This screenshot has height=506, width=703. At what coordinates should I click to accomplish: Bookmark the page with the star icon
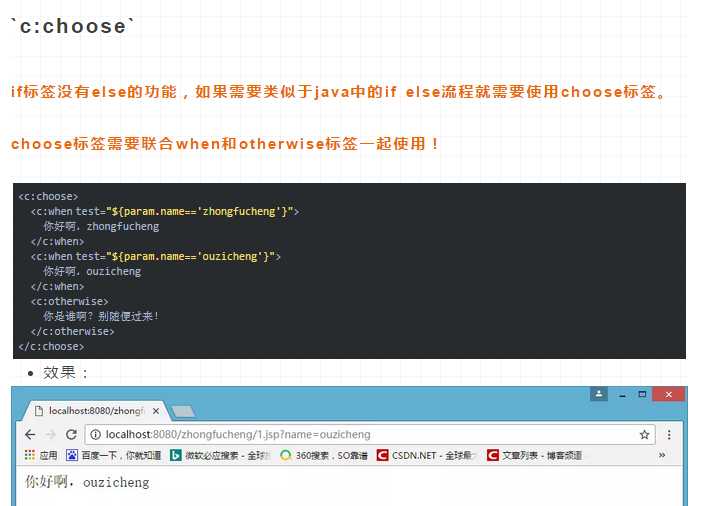[x=644, y=434]
